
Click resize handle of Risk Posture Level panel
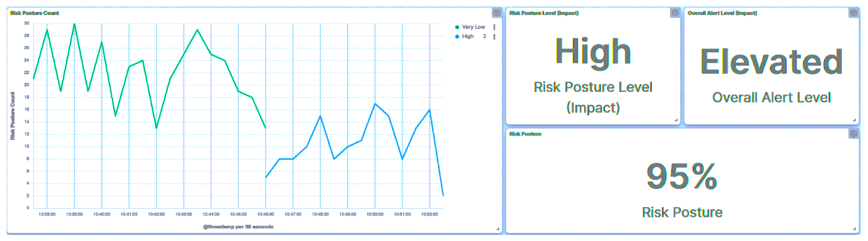[676, 120]
